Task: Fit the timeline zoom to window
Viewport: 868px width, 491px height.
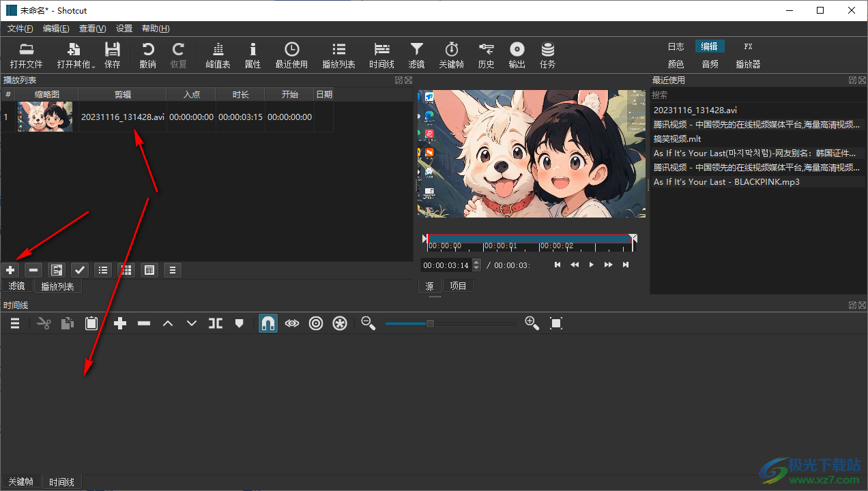Action: click(x=556, y=323)
